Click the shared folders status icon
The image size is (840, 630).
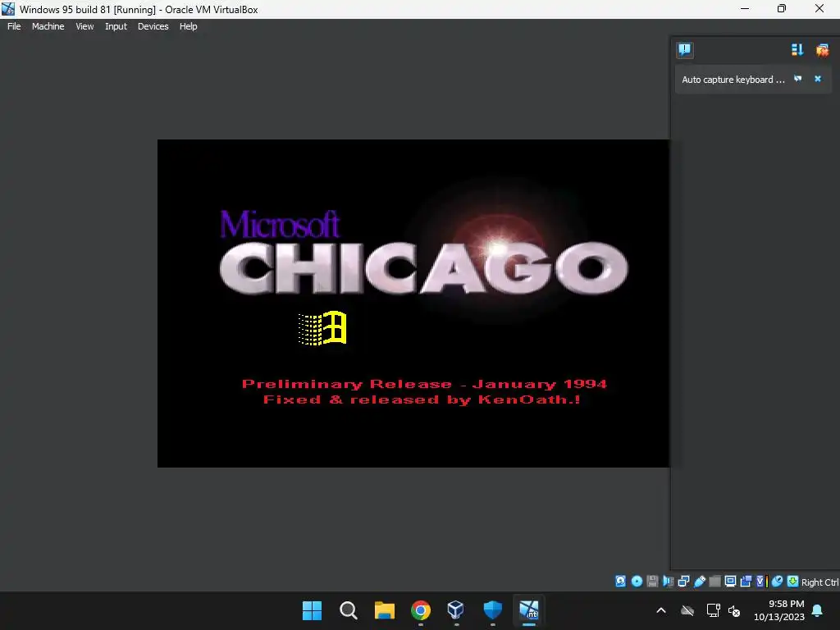714,582
